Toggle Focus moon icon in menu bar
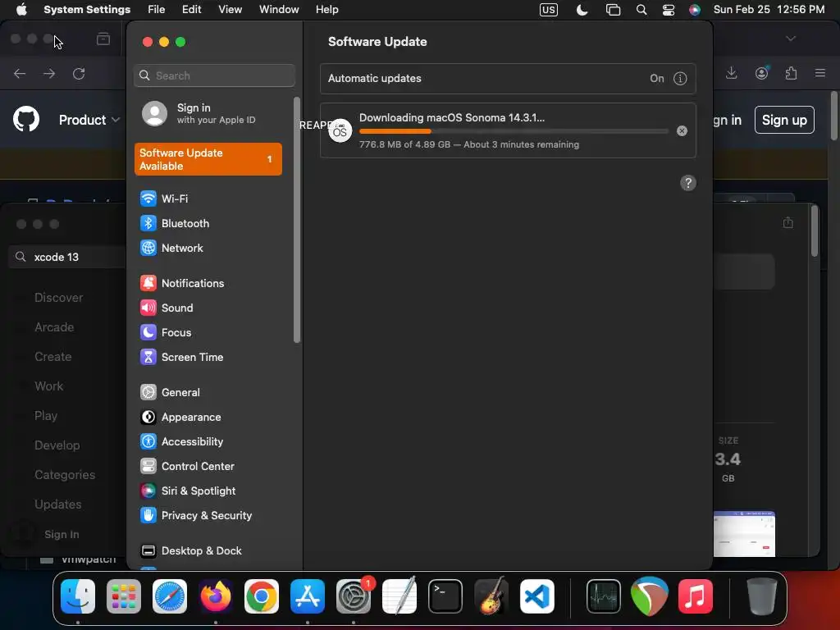 pyautogui.click(x=582, y=10)
